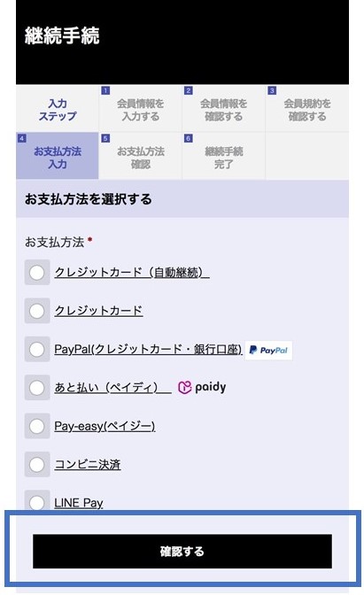364x595 pixels.
Task: Select コンビニ決済 radio button
Action: tap(37, 464)
